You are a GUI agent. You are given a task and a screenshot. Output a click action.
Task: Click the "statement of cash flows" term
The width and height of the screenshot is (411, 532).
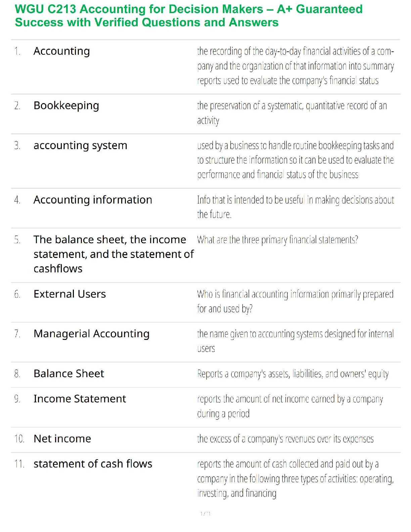pyautogui.click(x=93, y=464)
